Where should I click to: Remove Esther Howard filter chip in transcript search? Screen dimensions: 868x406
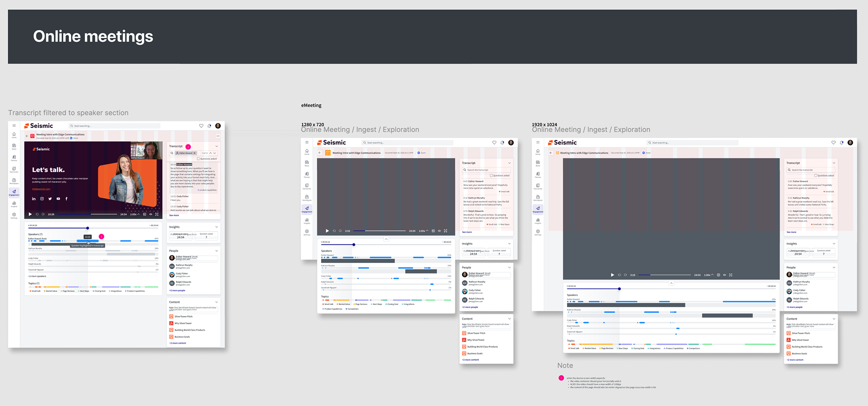[x=194, y=153]
